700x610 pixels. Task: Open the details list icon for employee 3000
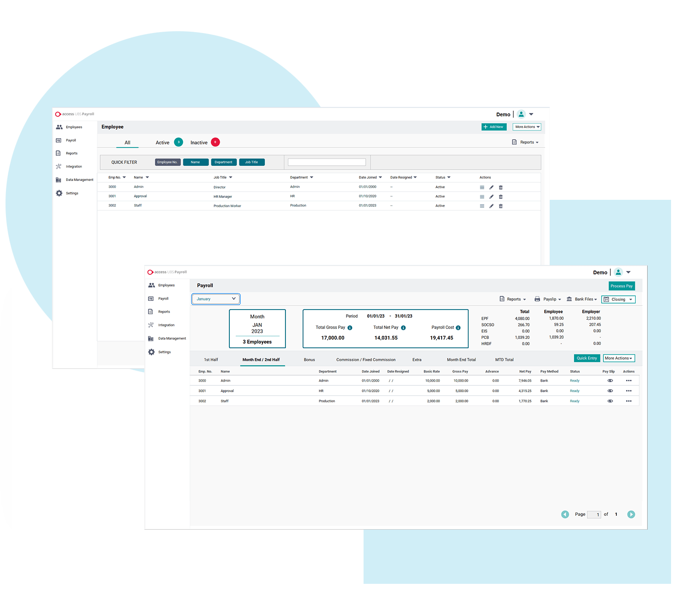click(x=482, y=187)
